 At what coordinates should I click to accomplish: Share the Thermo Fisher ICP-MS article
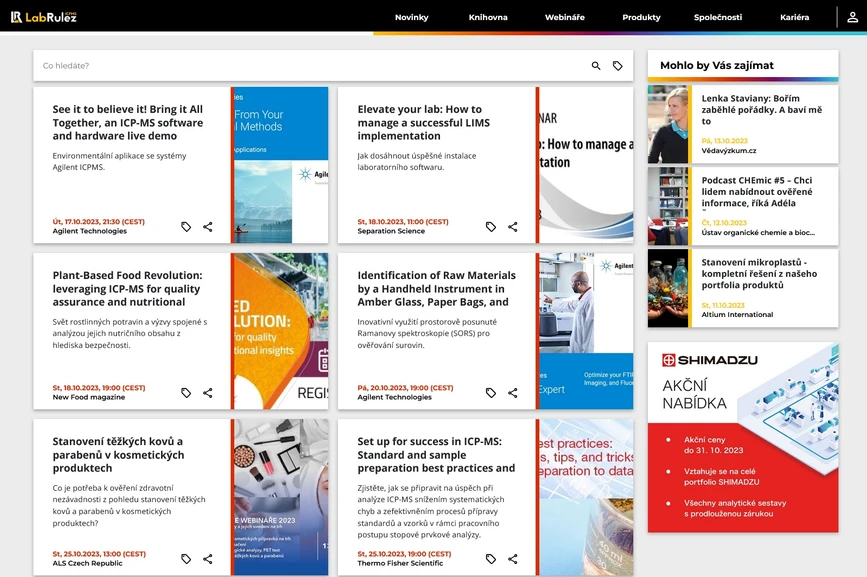pyautogui.click(x=513, y=558)
